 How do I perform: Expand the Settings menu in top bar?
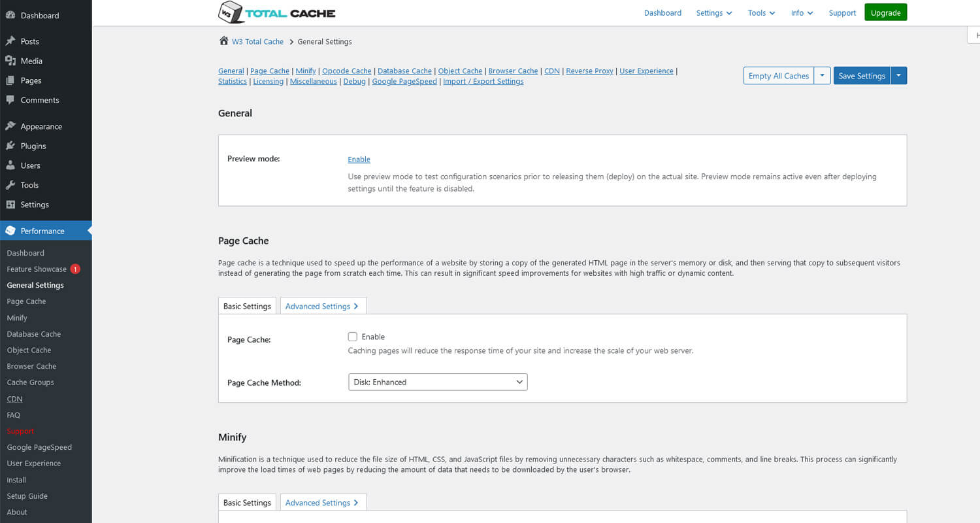(x=714, y=13)
